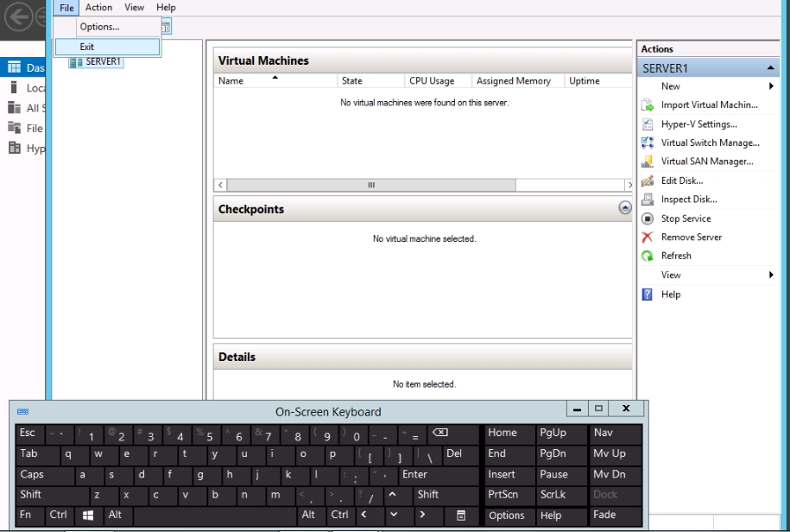Image resolution: width=790 pixels, height=532 pixels.
Task: Click the Stop Service icon
Action: [647, 218]
